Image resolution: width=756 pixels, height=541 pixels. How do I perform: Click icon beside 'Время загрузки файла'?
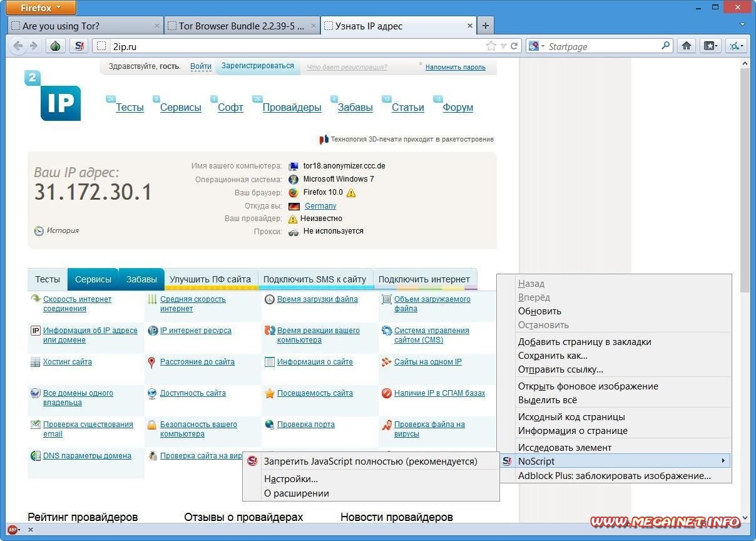[270, 299]
